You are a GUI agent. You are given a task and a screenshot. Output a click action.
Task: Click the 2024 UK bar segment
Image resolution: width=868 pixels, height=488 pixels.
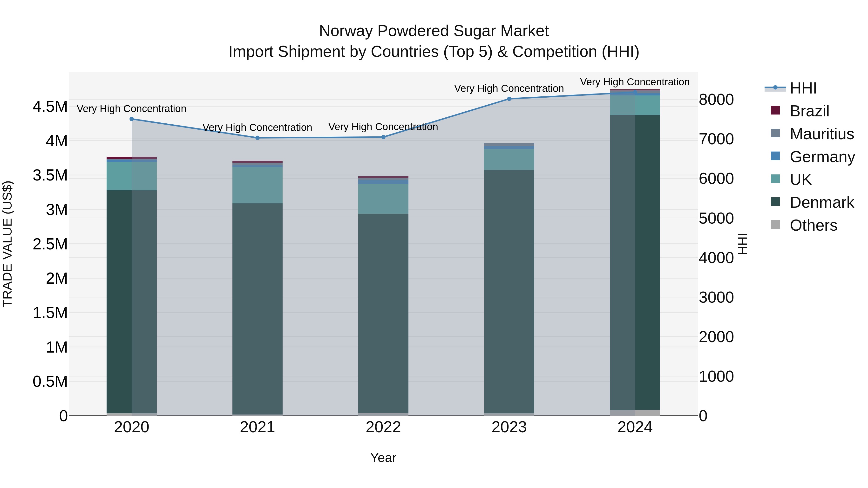tap(635, 105)
